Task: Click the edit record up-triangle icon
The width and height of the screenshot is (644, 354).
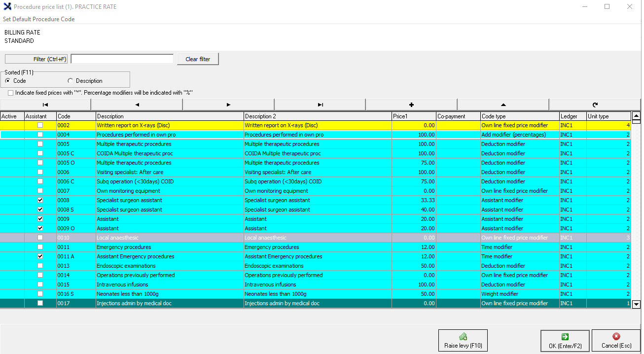Action: click(x=503, y=105)
